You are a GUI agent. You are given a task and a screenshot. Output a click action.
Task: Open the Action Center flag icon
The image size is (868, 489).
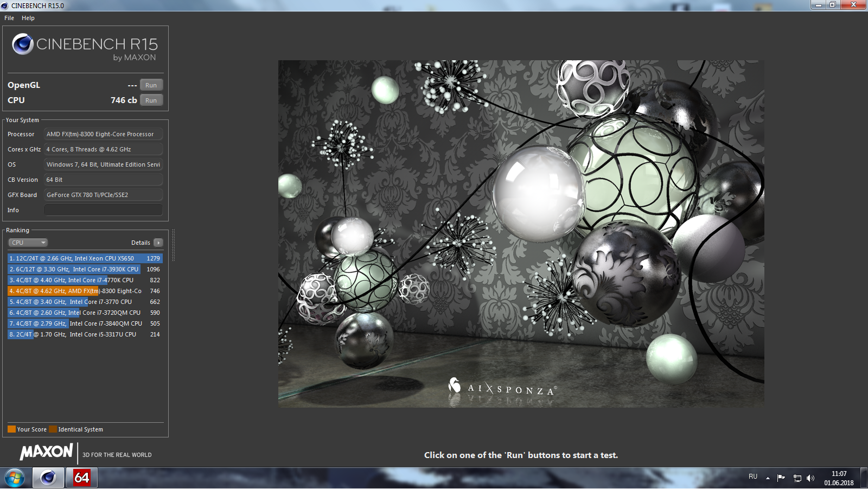tap(781, 478)
